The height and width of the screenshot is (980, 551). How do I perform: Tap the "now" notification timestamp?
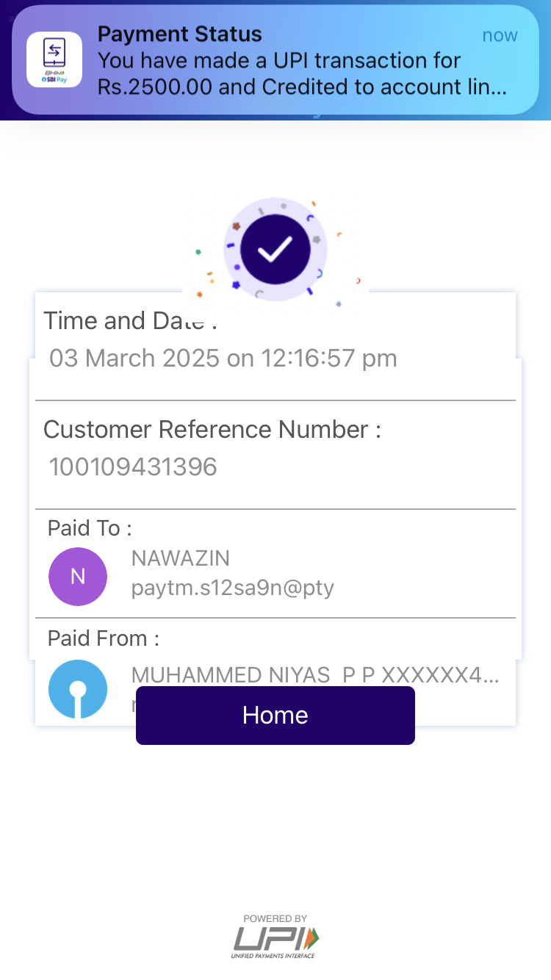[x=500, y=35]
